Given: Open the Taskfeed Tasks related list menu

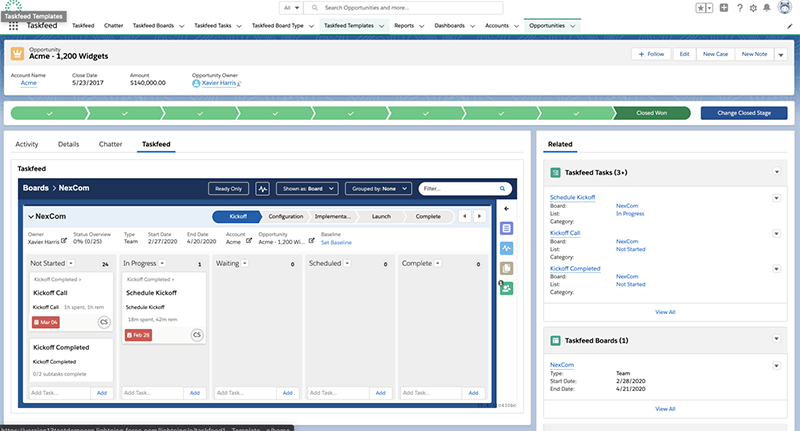Looking at the screenshot, I should tap(777, 172).
